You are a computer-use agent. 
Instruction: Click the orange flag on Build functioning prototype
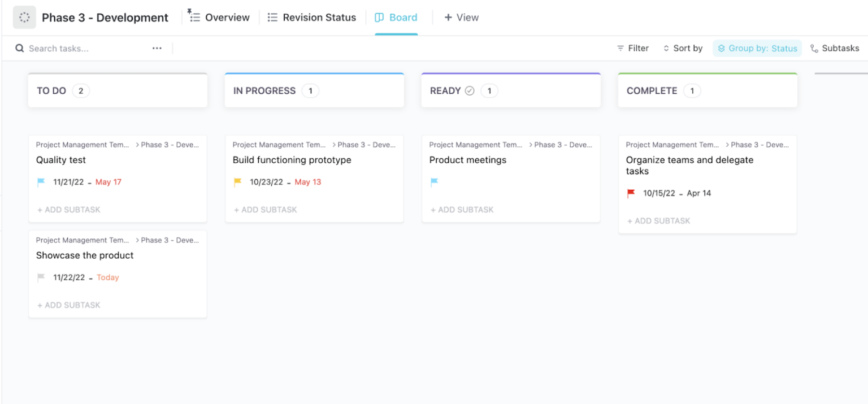236,181
